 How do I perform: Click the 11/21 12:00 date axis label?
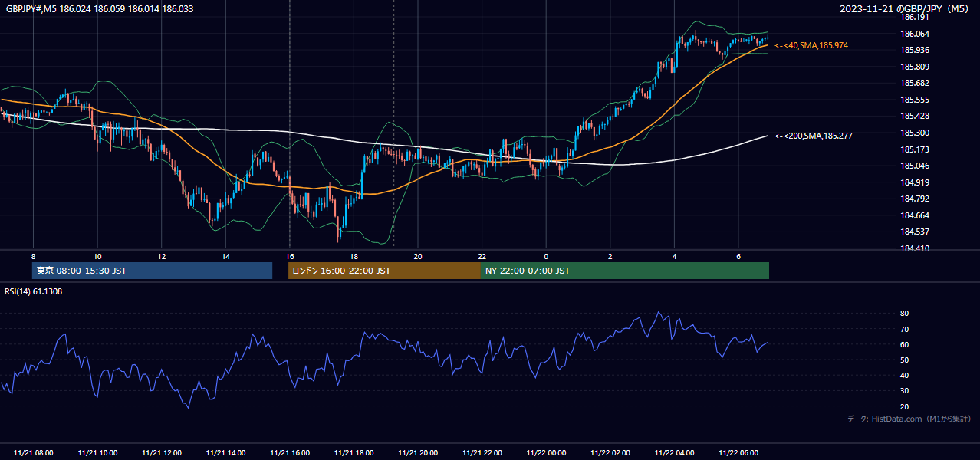162,453
